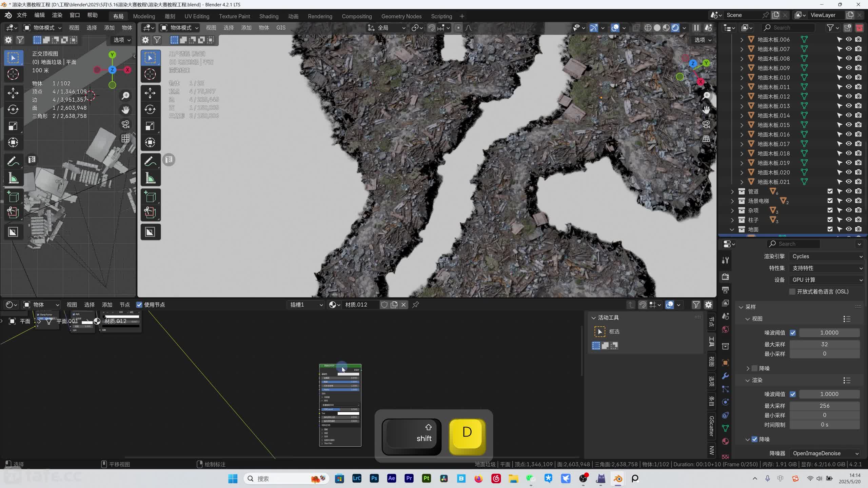Open 物体模式 dropdown in main viewport
Screen dimensions: 868x488
(179, 28)
